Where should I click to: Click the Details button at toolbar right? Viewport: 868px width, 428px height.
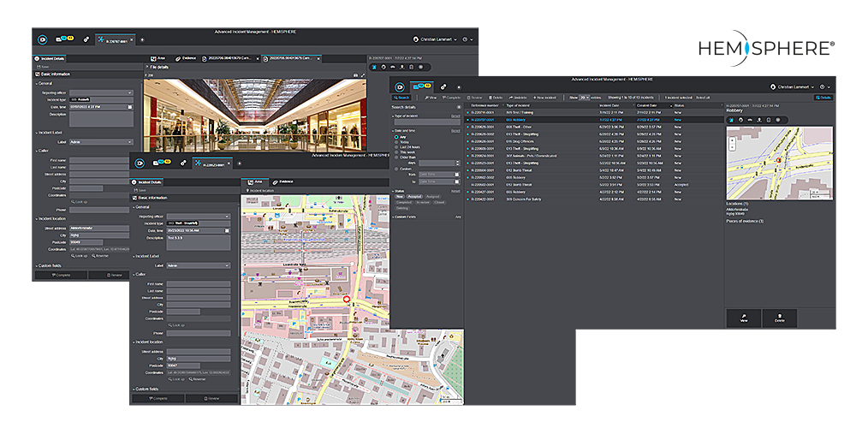823,98
